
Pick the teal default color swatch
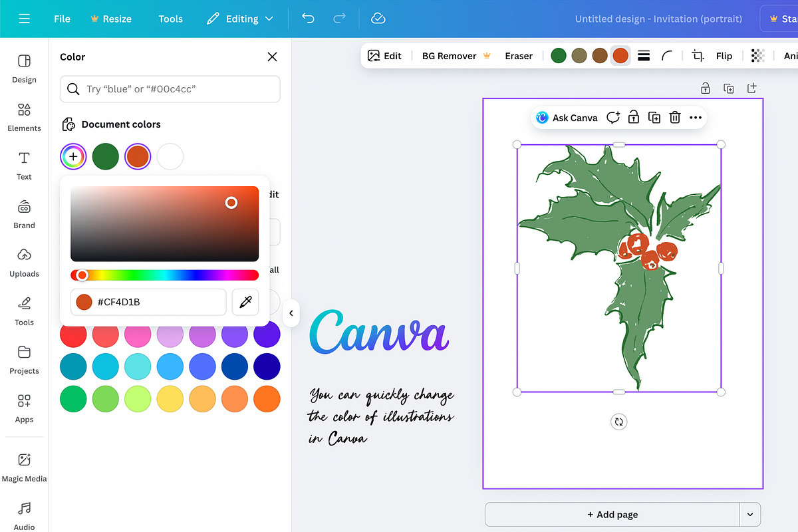coord(73,366)
